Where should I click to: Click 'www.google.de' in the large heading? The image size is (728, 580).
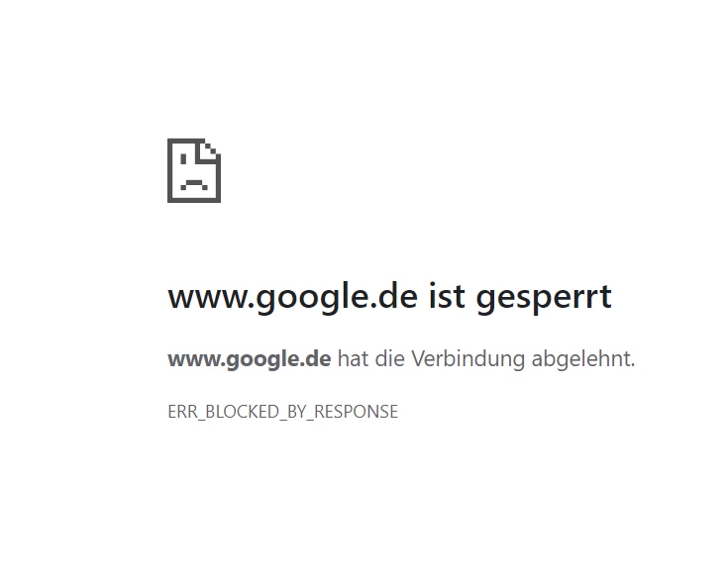292,297
